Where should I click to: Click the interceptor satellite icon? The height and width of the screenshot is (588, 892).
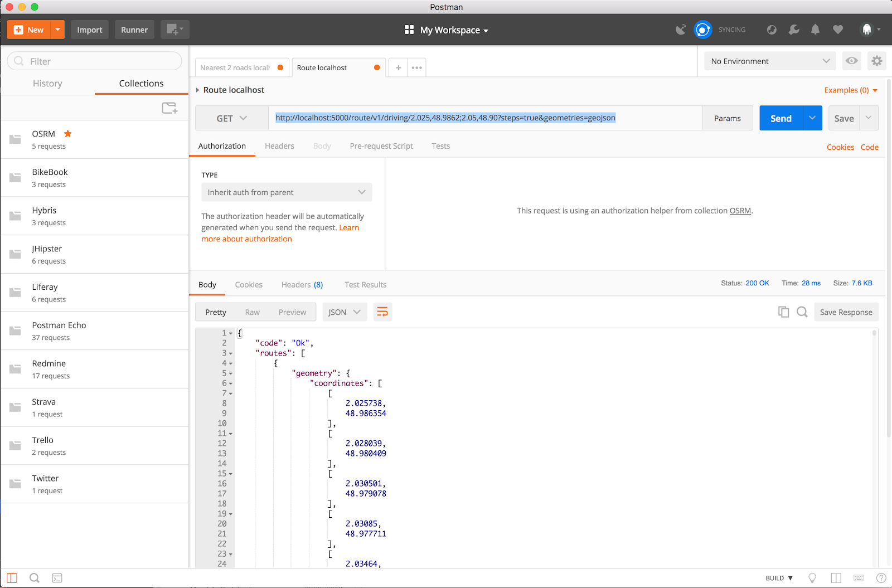[681, 30]
